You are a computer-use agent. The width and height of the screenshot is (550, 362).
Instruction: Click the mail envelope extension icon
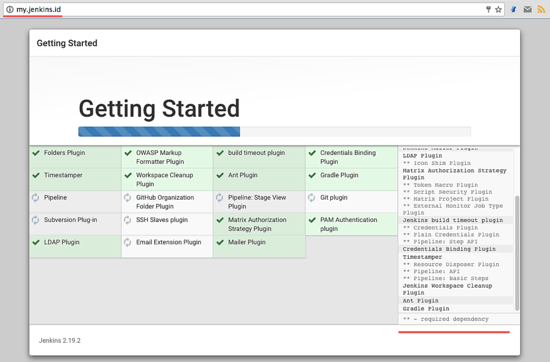[x=528, y=9]
